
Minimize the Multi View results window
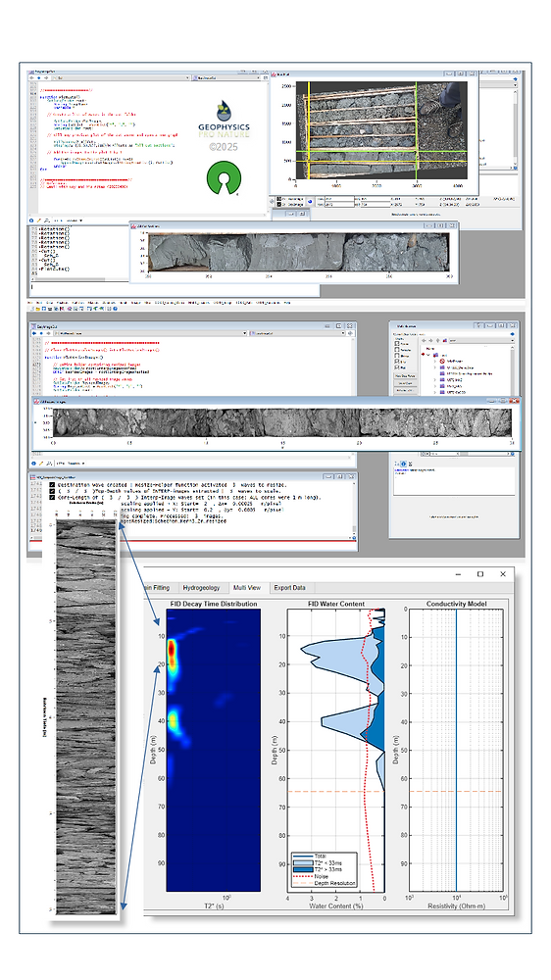coord(459,573)
